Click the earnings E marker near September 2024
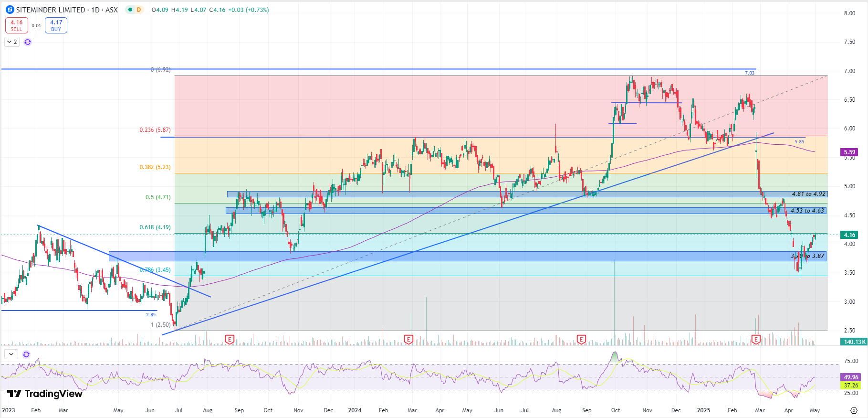The image size is (868, 418). point(581,340)
